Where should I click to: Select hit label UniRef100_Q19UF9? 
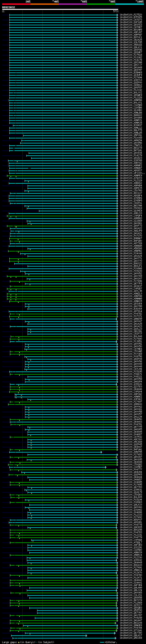click(131, 75)
